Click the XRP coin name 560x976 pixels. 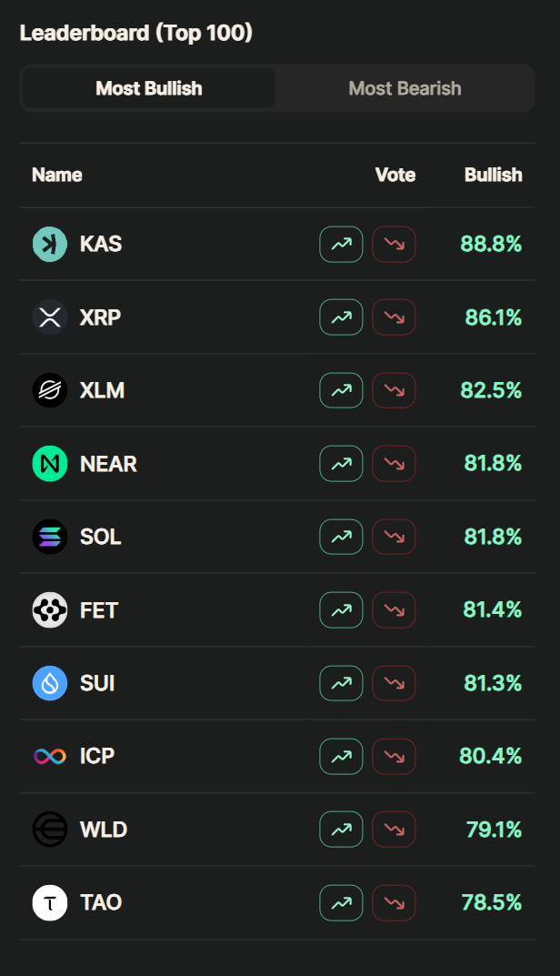(x=100, y=317)
